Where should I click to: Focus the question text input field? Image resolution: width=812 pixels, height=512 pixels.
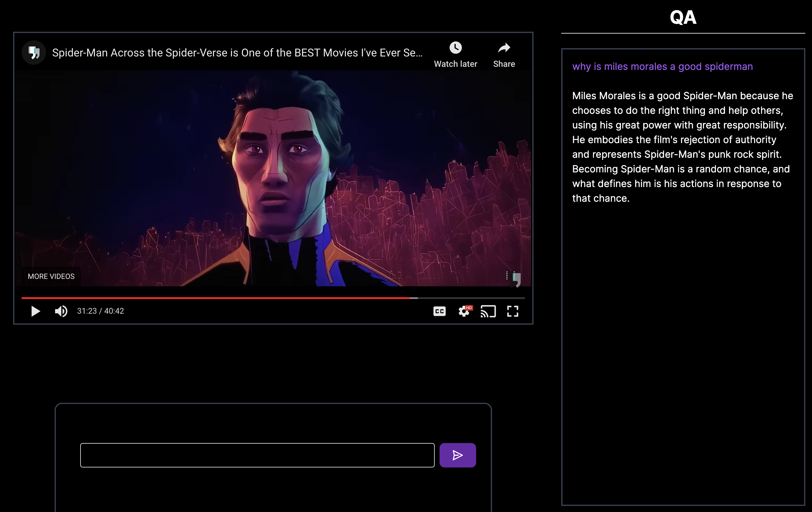coord(257,455)
